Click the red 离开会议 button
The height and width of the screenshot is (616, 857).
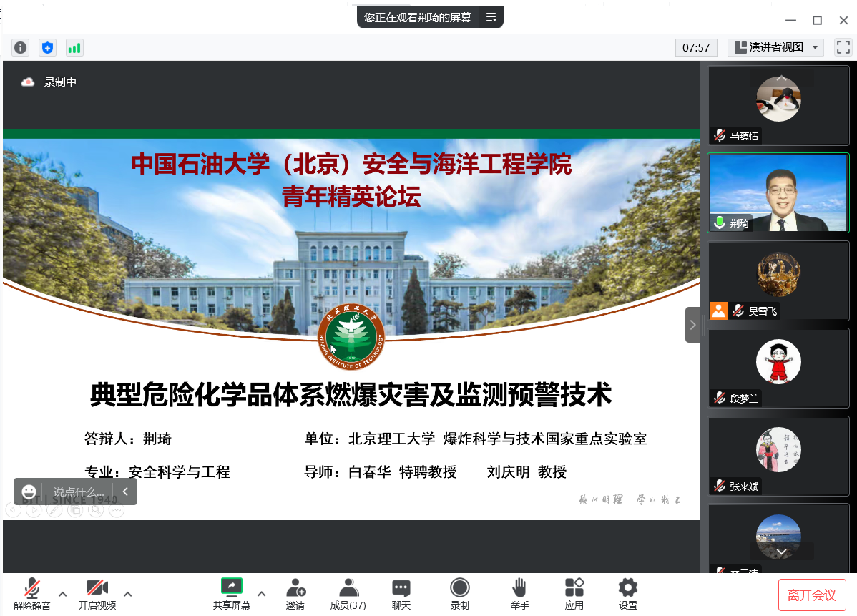(812, 595)
